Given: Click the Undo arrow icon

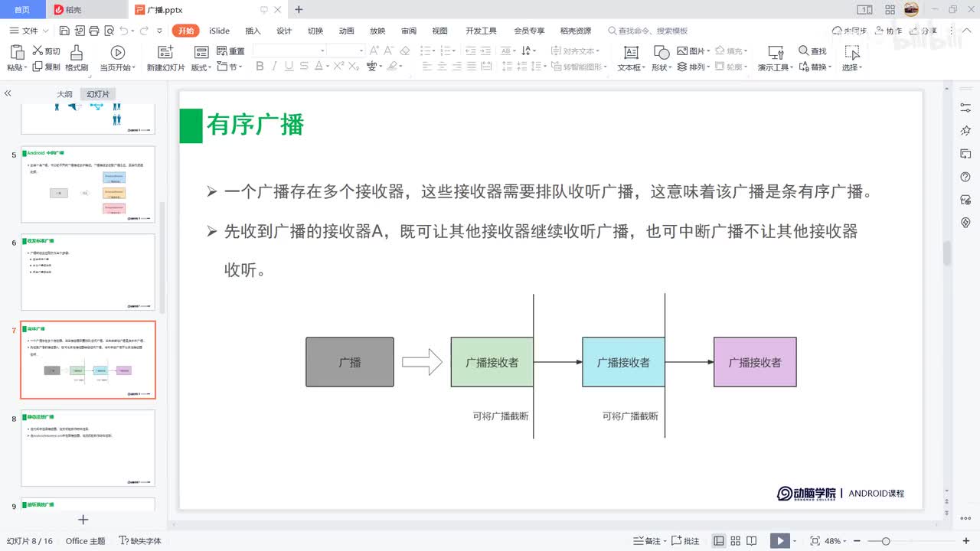Looking at the screenshot, I should (123, 31).
